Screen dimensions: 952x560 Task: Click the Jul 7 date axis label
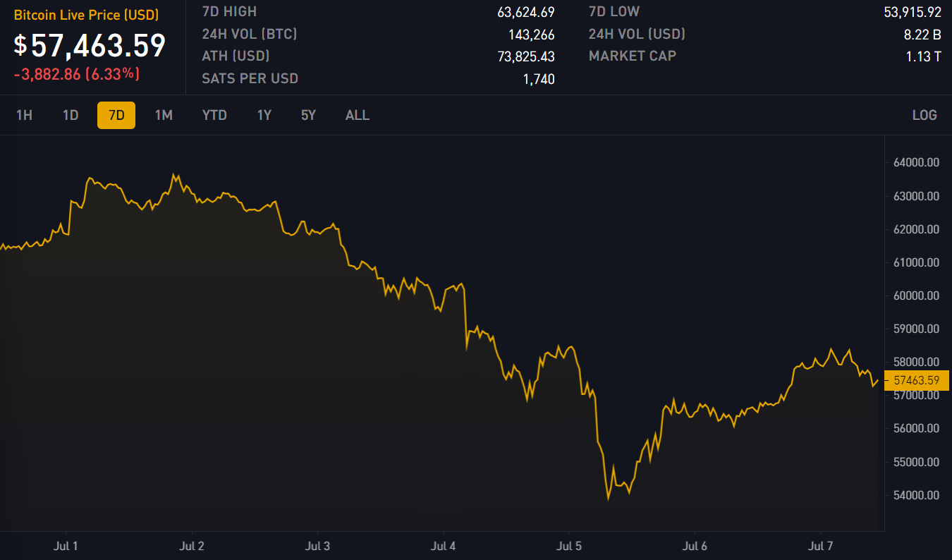[821, 546]
